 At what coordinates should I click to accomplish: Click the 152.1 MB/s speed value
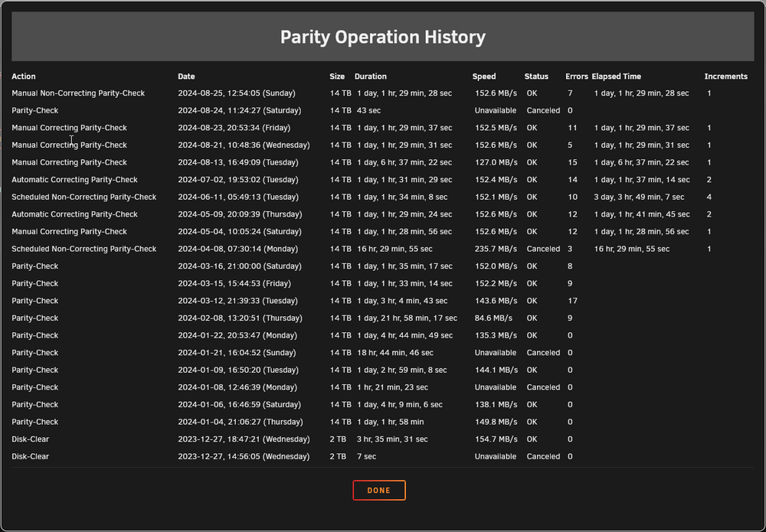(x=496, y=197)
